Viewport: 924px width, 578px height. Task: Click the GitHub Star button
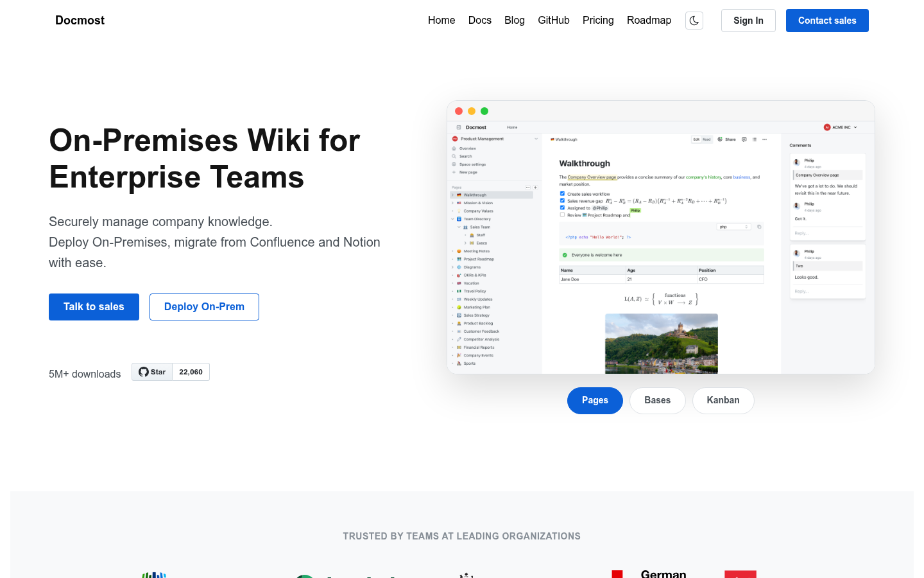click(x=152, y=372)
